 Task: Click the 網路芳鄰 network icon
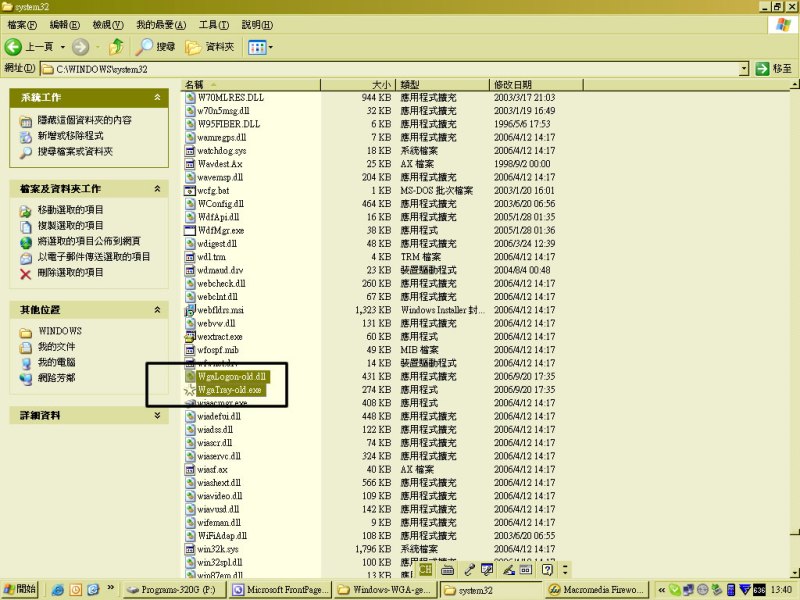pos(26,379)
